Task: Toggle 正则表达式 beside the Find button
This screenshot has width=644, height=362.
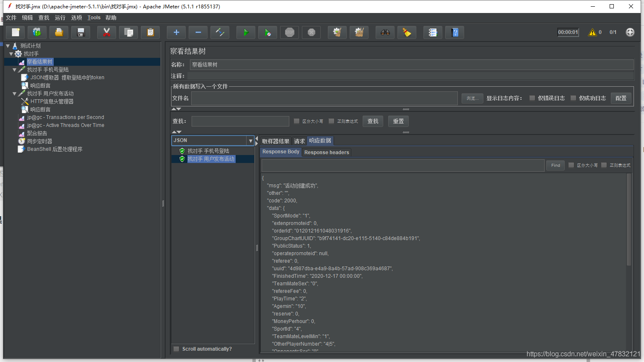Action: coord(604,165)
